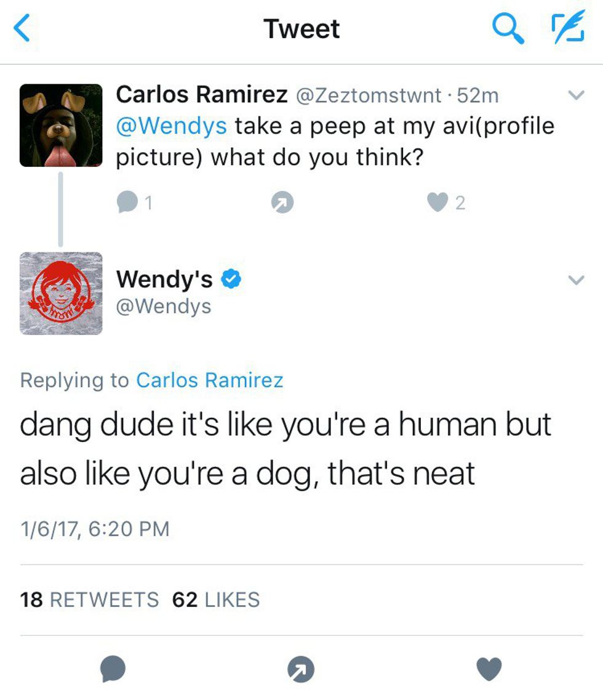Like Carlos Ramirez's tweet
Viewport: 603px width, 700px height.
point(437,201)
